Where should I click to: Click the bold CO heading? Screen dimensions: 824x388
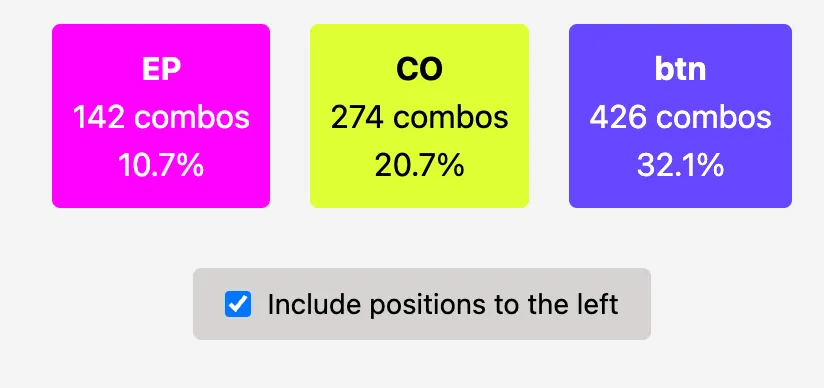tap(419, 69)
